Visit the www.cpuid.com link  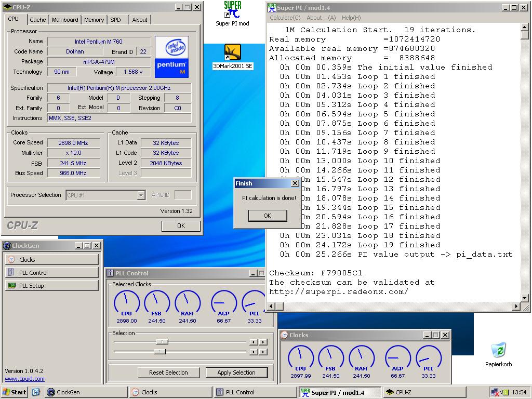[x=24, y=379]
